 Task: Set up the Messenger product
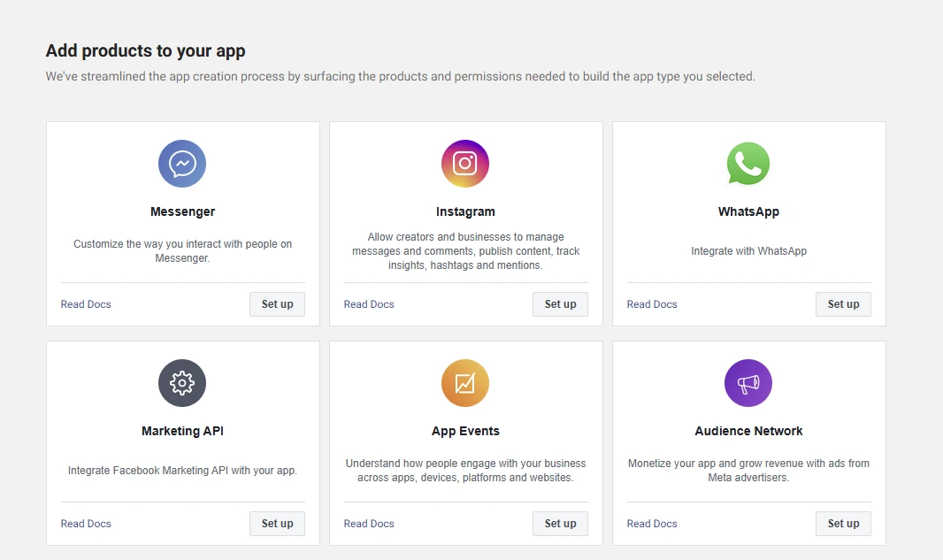(277, 304)
